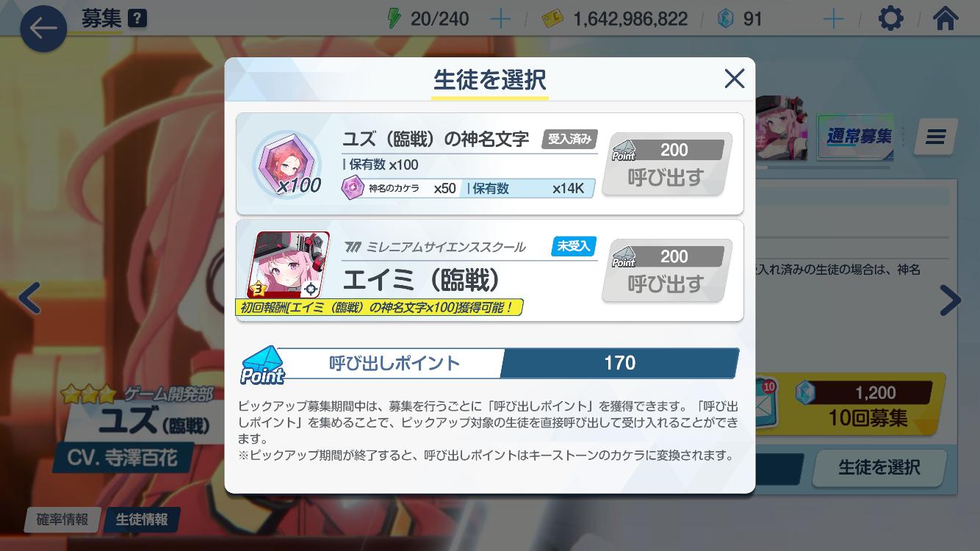Open the 募集 help question mark
Viewport: 980px width, 551px height.
pos(137,18)
